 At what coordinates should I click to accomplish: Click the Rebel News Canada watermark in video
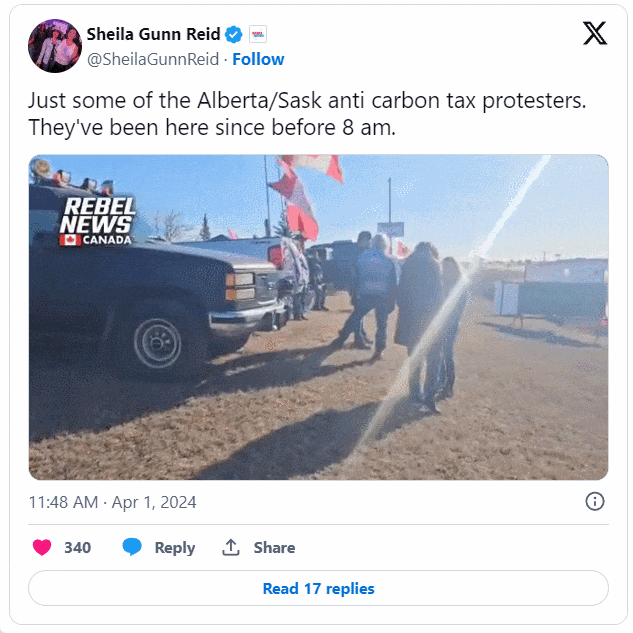(x=97, y=221)
